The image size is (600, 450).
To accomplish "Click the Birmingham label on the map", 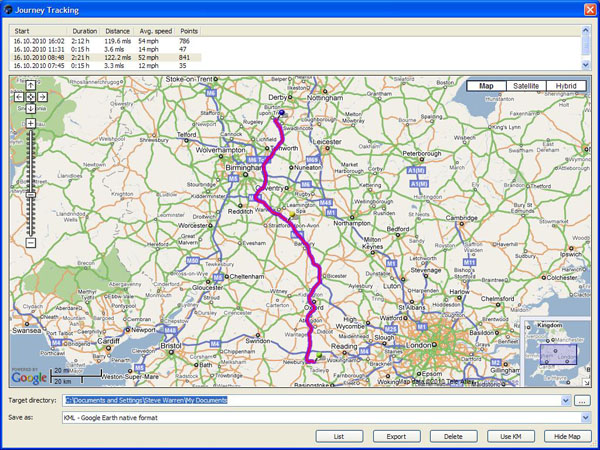I will click(x=244, y=168).
